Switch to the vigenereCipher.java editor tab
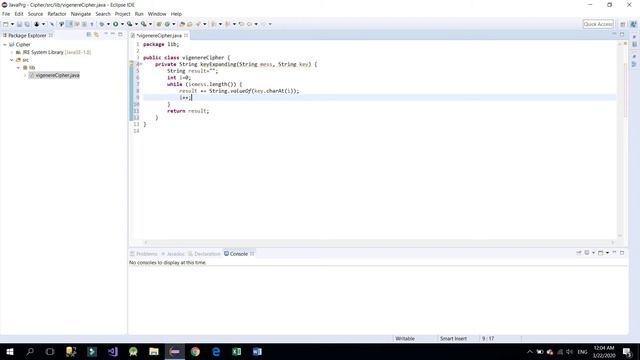Screen dimensions: 640x360 coord(159,36)
